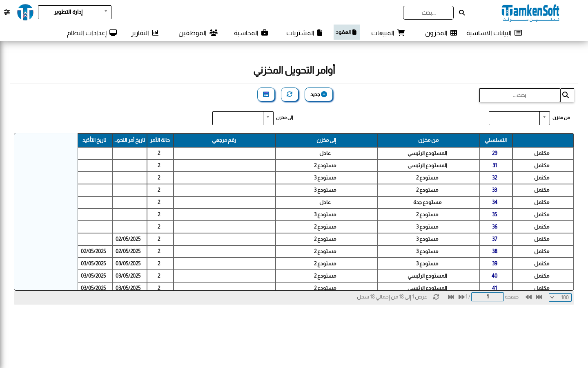Screen dimensions: 588x368
Task: Open the التقارير menu
Action: point(145,33)
